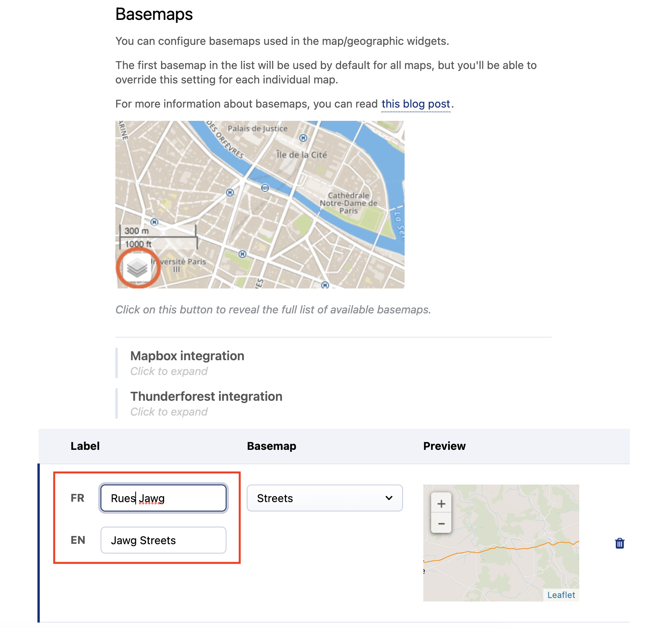The height and width of the screenshot is (628, 672).
Task: Click the Basemap column header
Action: tap(271, 446)
